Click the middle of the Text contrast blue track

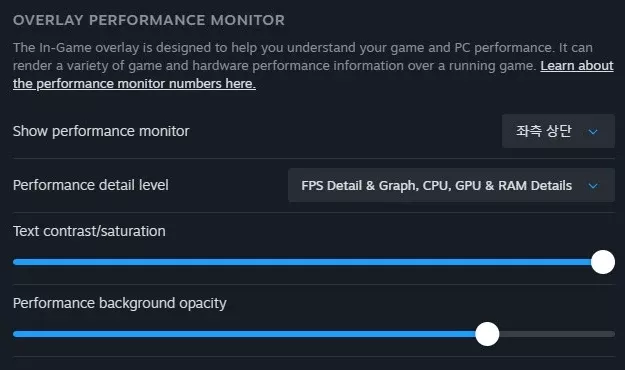click(x=302, y=262)
